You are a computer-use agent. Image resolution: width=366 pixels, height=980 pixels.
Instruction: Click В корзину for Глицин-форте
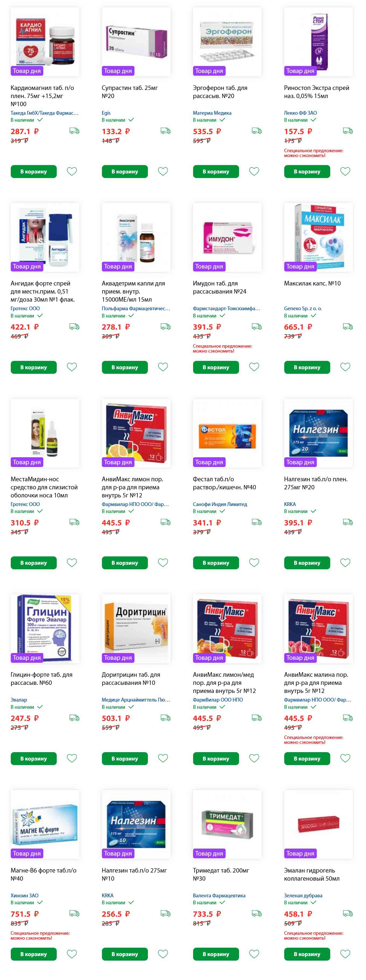coord(33,758)
